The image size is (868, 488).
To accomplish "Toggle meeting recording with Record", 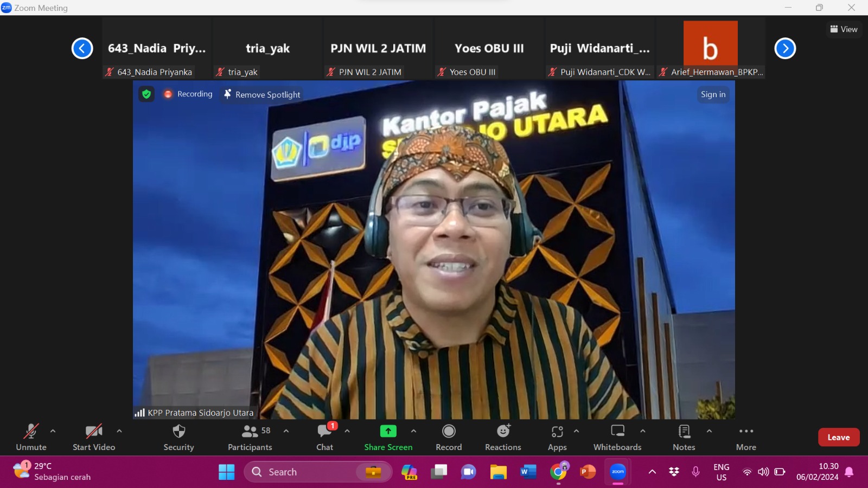I will (x=449, y=432).
